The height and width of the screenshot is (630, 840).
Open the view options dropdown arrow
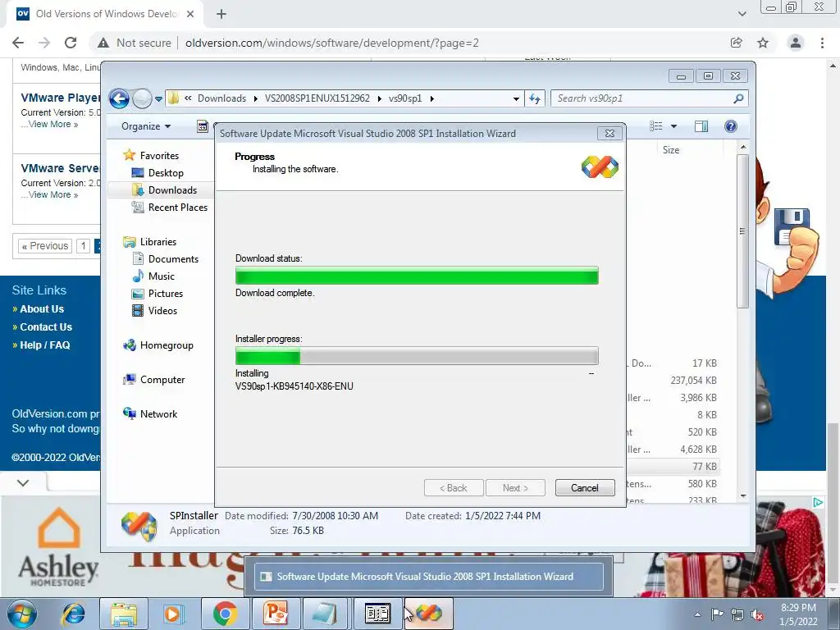[x=674, y=126]
